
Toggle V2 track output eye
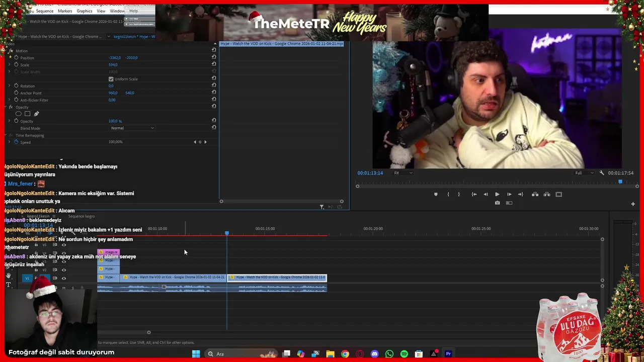(x=63, y=270)
